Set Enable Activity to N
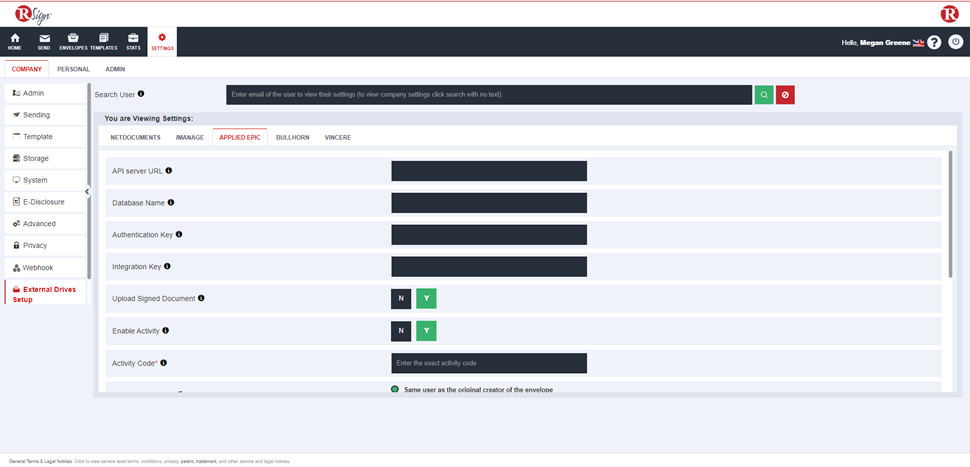The height and width of the screenshot is (467, 970). point(401,331)
